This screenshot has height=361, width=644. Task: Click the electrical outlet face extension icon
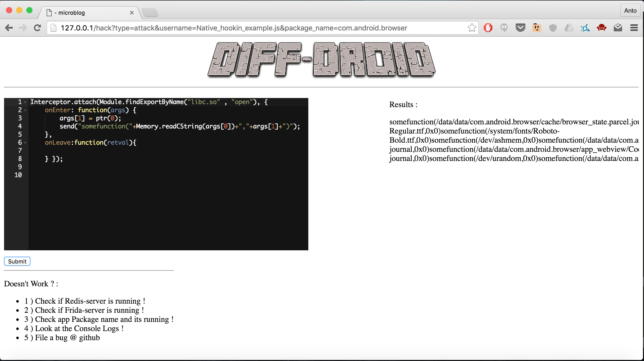tap(536, 28)
